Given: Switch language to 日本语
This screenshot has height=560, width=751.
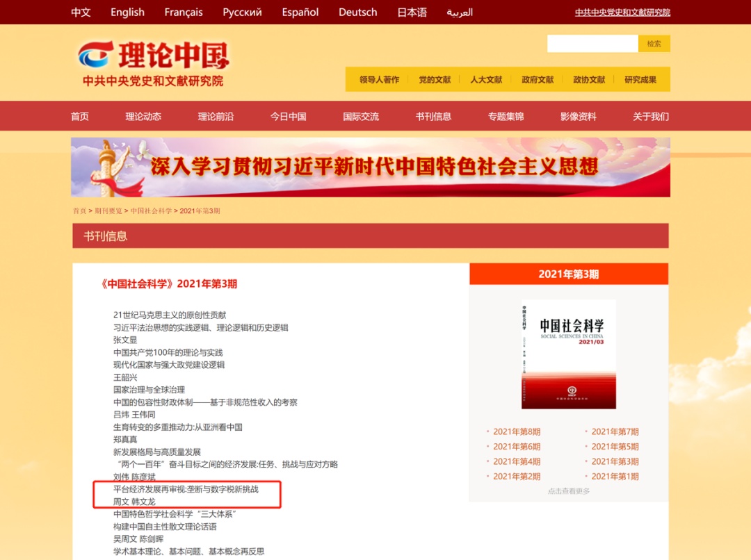Looking at the screenshot, I should [x=412, y=12].
